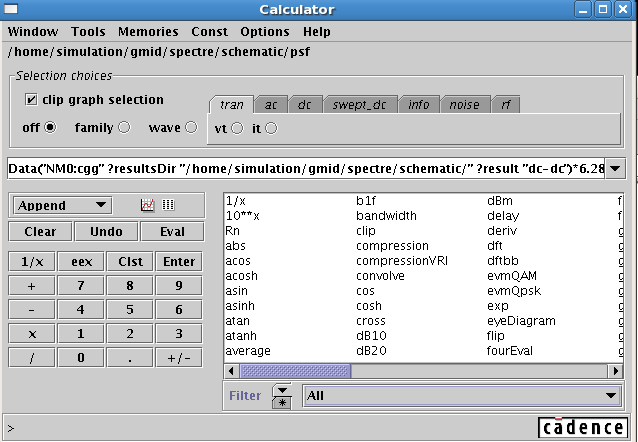
Task: Click the Undo button
Action: pyautogui.click(x=107, y=231)
